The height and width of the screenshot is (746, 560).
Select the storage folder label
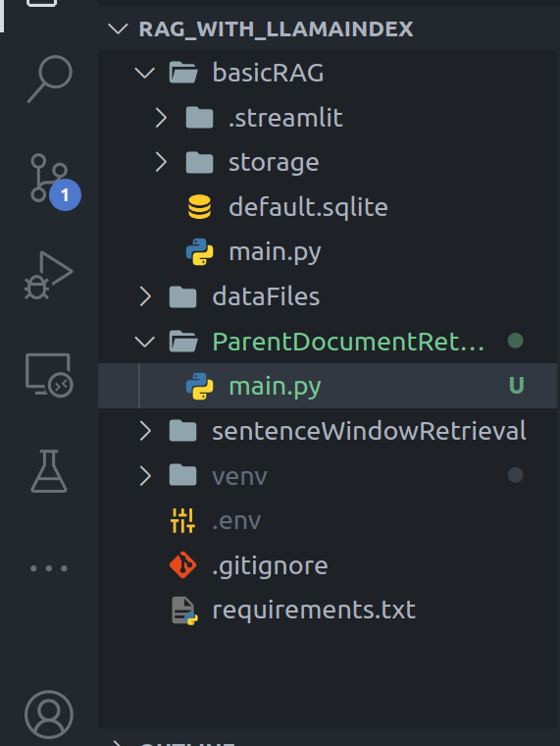274,163
